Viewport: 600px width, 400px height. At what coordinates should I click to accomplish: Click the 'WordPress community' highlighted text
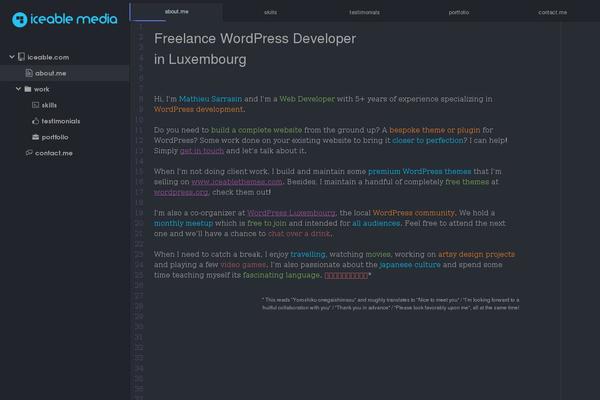413,213
